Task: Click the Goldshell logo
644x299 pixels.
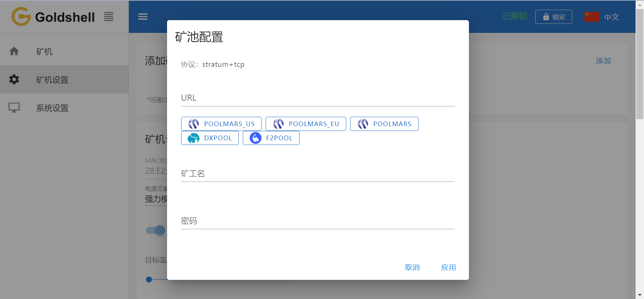Action: pyautogui.click(x=53, y=16)
